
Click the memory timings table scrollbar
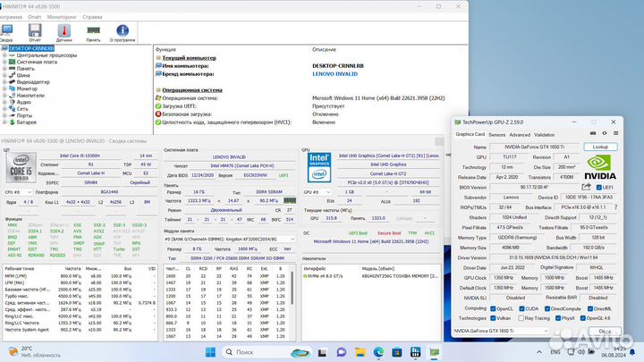pyautogui.click(x=292, y=287)
